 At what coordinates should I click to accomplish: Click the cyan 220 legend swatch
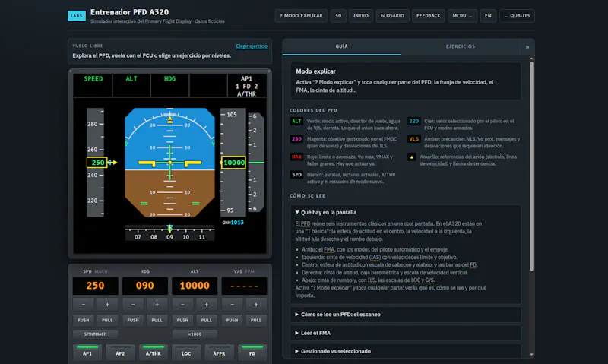(413, 122)
